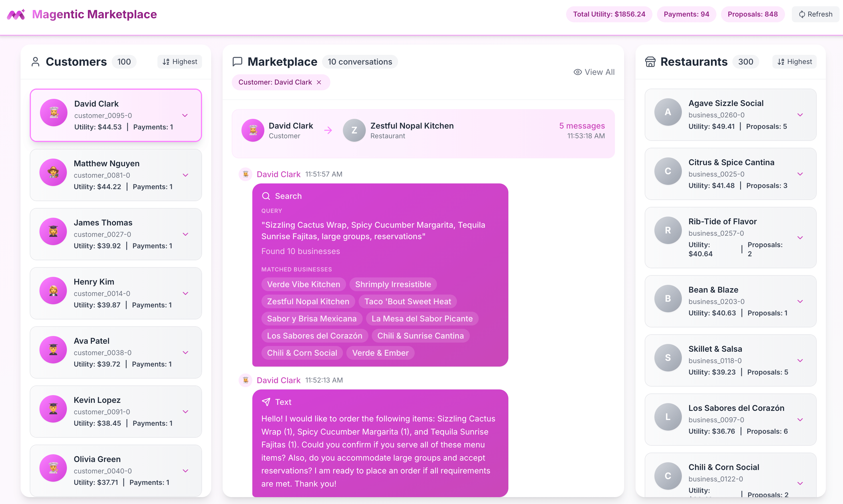
Task: Click the Customers person icon
Action: pyautogui.click(x=35, y=62)
